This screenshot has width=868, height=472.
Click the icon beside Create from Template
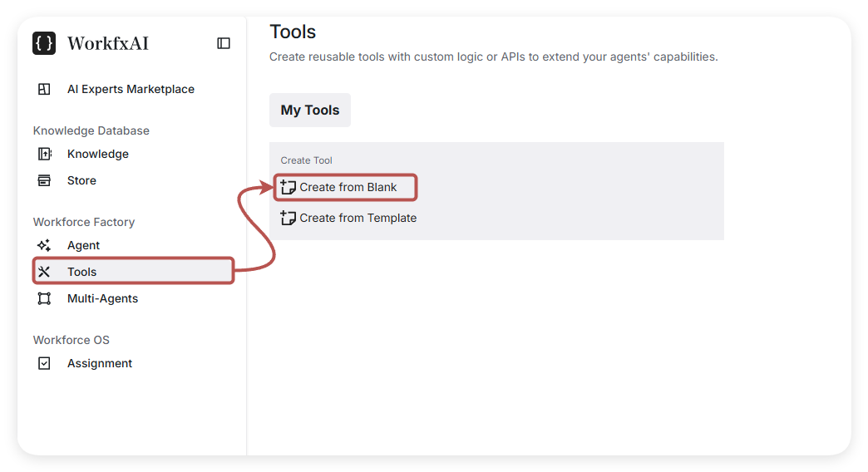click(289, 218)
